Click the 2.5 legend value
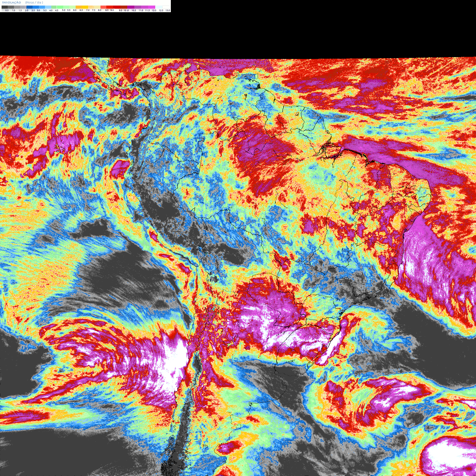This screenshot has width=476, height=476. coord(33,10)
